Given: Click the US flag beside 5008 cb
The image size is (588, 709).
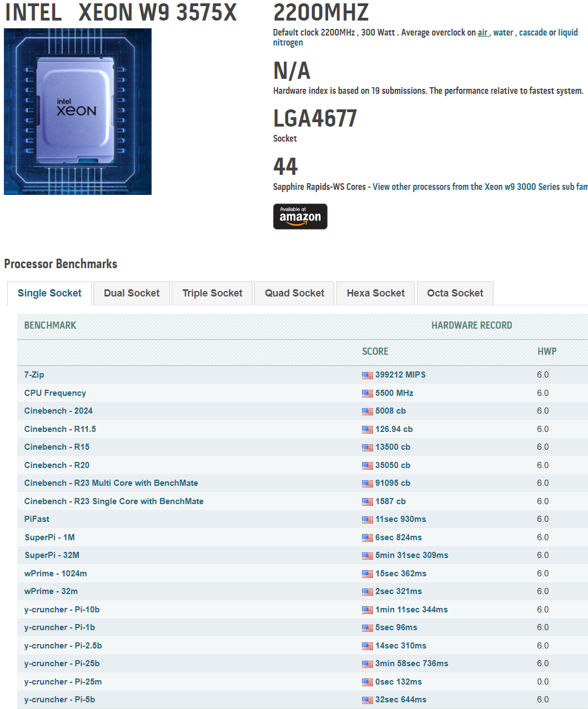Looking at the screenshot, I should pos(368,411).
